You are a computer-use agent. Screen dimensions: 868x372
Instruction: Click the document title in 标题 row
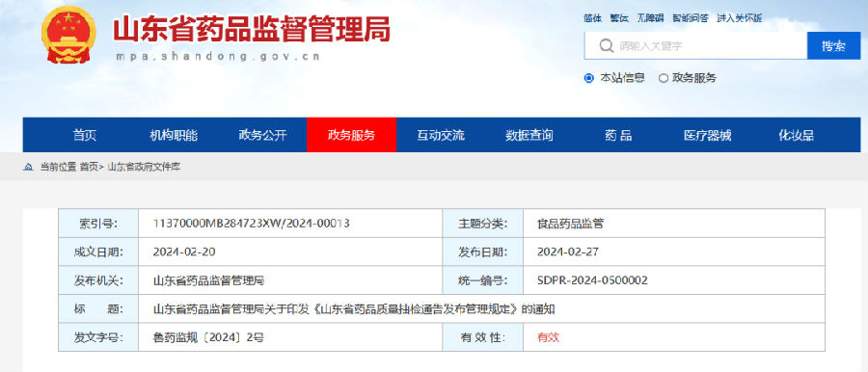click(x=354, y=309)
